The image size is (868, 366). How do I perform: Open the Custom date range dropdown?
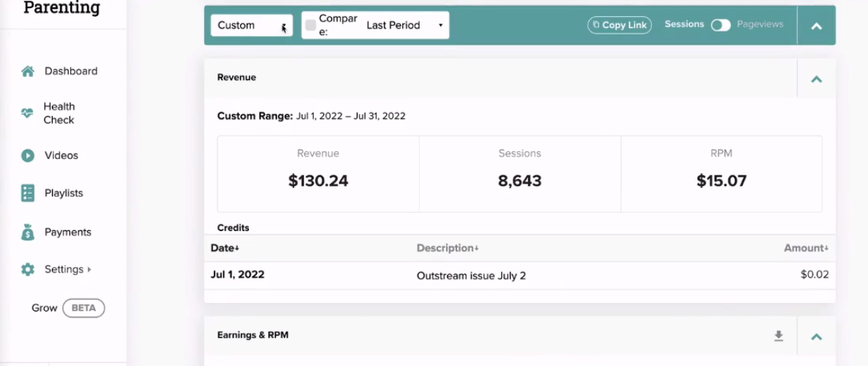point(252,25)
